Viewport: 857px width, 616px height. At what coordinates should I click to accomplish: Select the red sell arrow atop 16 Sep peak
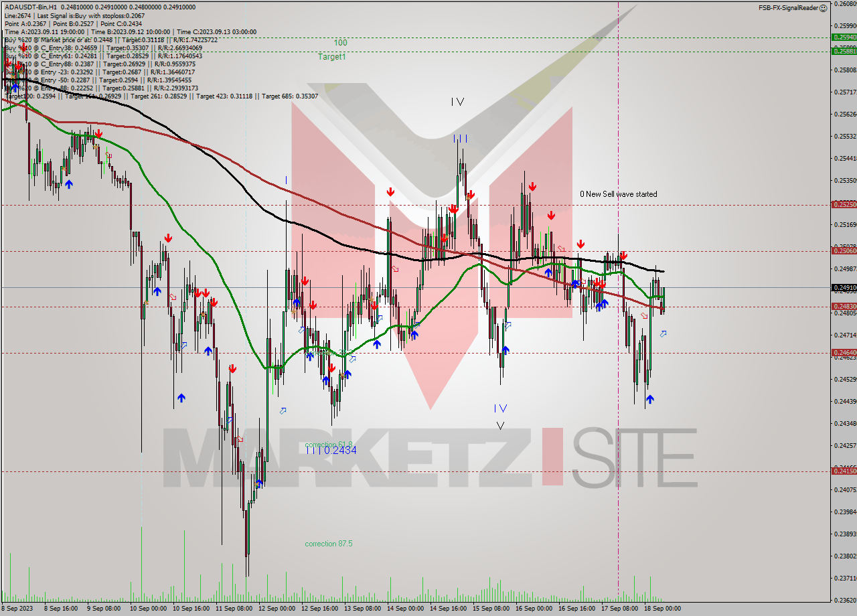tap(532, 187)
